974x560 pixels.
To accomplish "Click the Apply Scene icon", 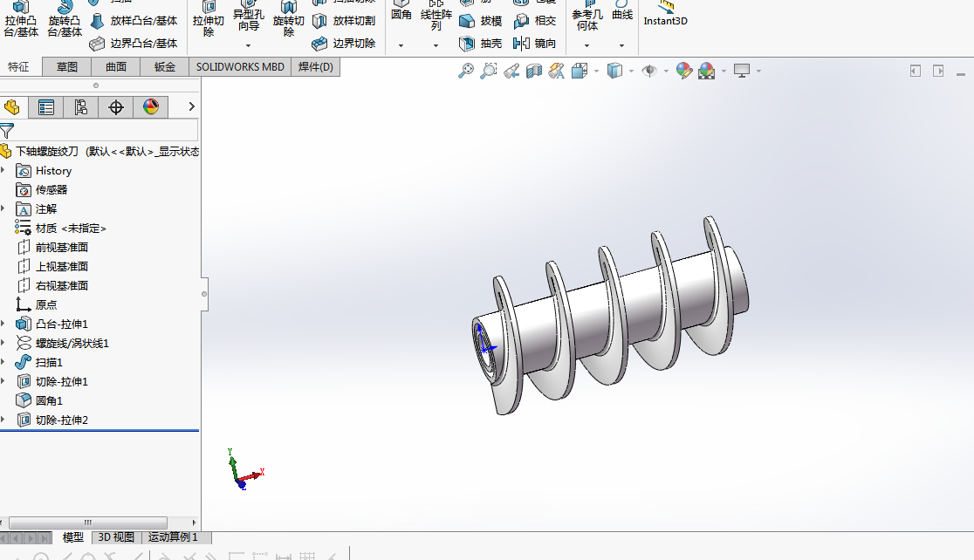I will coord(707,71).
